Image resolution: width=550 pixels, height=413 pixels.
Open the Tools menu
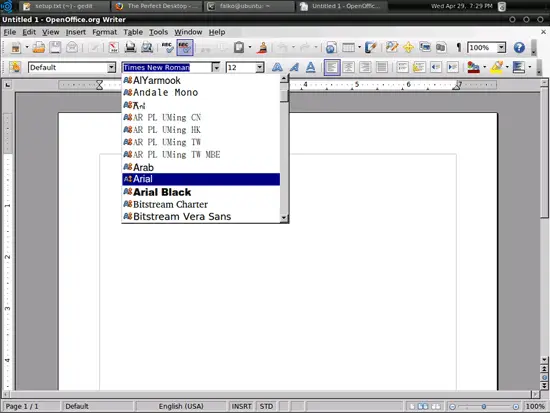(x=159, y=32)
